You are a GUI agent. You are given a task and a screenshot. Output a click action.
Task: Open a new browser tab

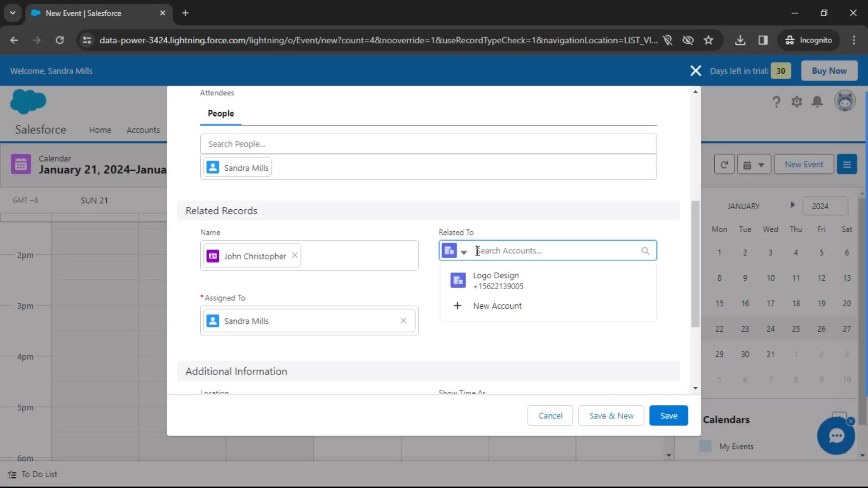click(185, 13)
